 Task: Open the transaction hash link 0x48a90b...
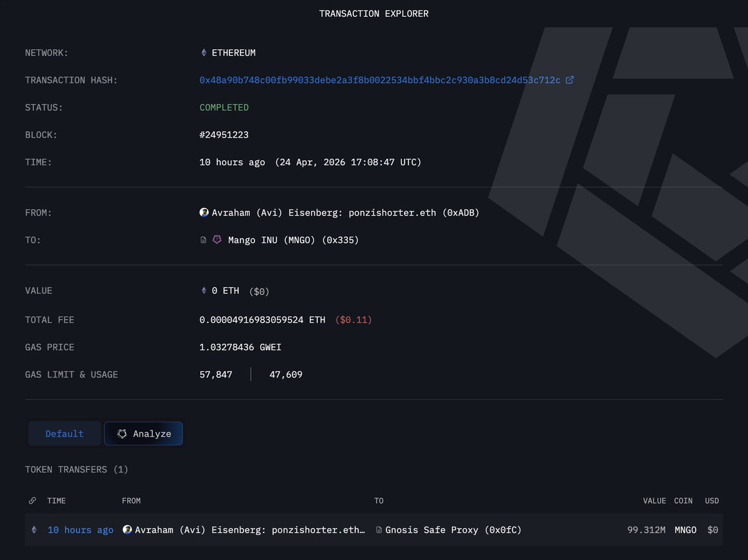tap(380, 80)
